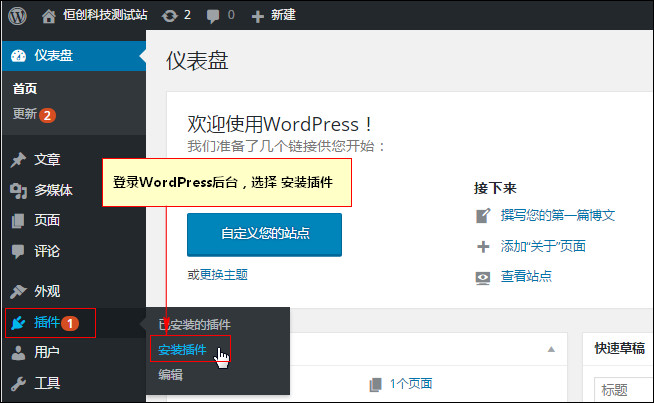Viewport: 654px width, 403px height.
Task: Open 多媒体 menu label in sidebar
Action: pos(53,190)
